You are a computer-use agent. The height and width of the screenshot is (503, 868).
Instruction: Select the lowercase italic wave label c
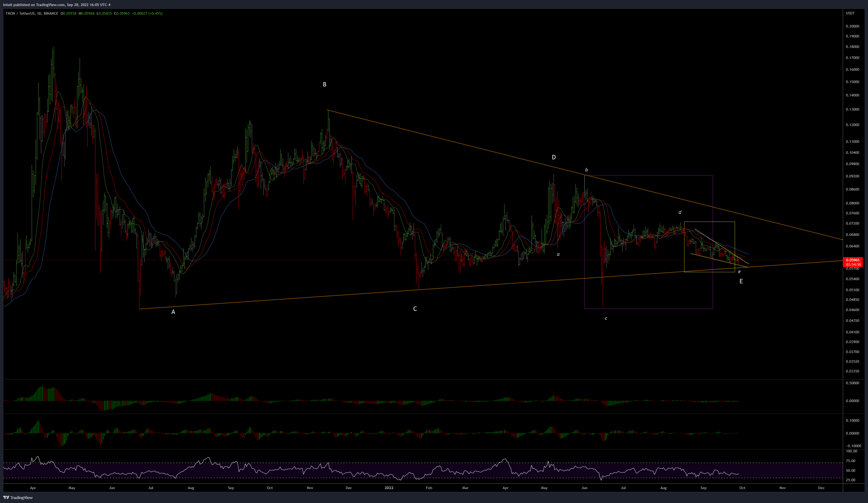click(606, 318)
